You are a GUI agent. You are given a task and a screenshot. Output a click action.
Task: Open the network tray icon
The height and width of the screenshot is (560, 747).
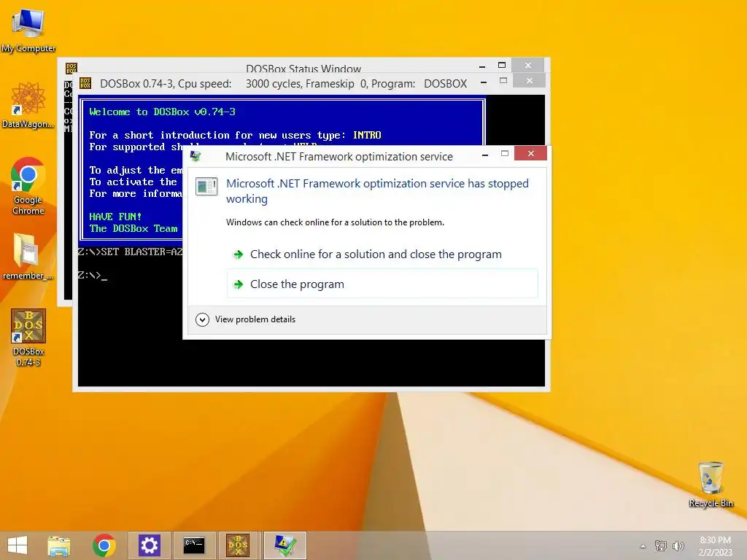[x=661, y=545]
